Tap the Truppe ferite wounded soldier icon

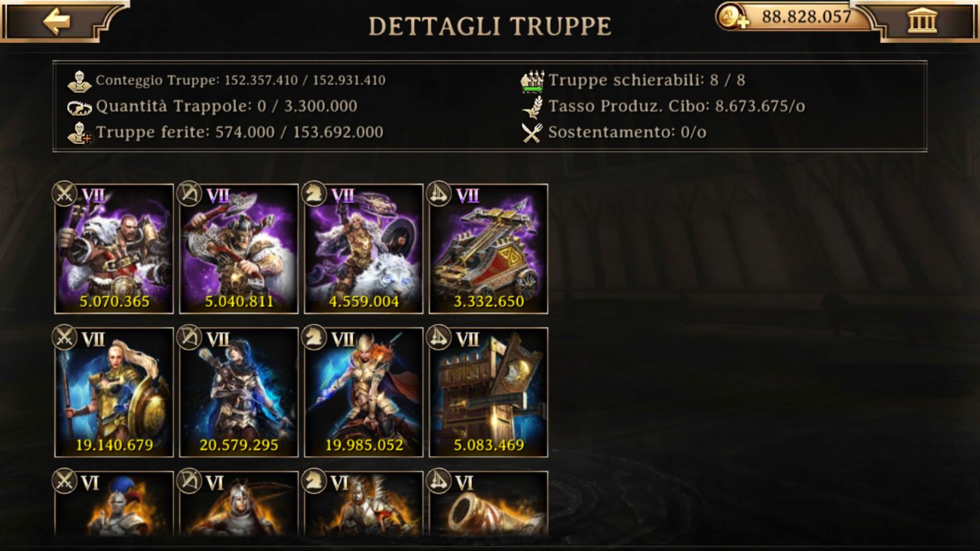click(x=79, y=133)
